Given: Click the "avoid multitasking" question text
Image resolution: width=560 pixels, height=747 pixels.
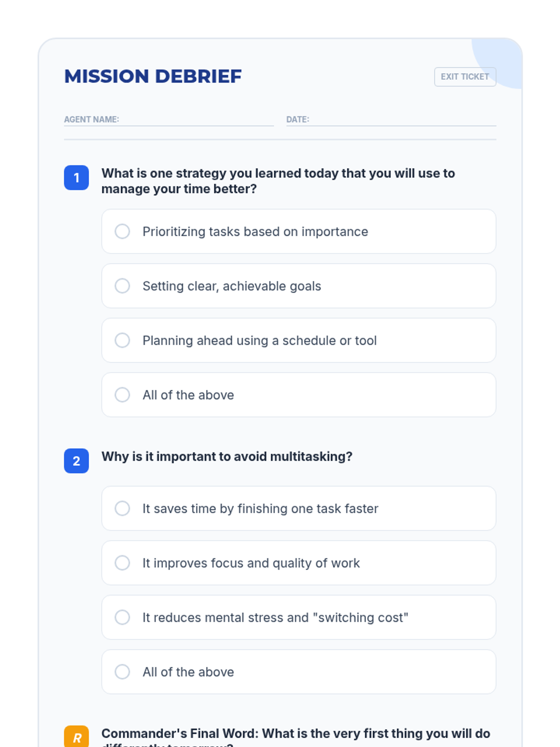Looking at the screenshot, I should 227,457.
